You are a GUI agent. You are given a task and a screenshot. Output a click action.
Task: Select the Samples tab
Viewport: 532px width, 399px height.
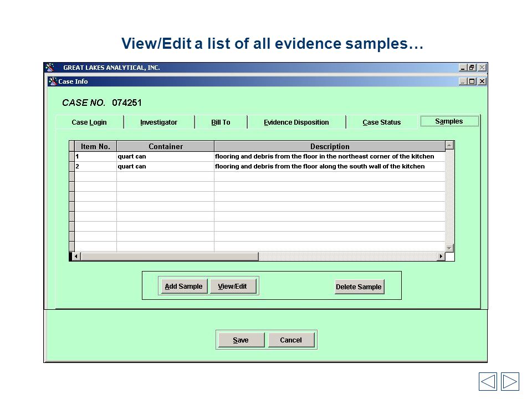click(449, 121)
